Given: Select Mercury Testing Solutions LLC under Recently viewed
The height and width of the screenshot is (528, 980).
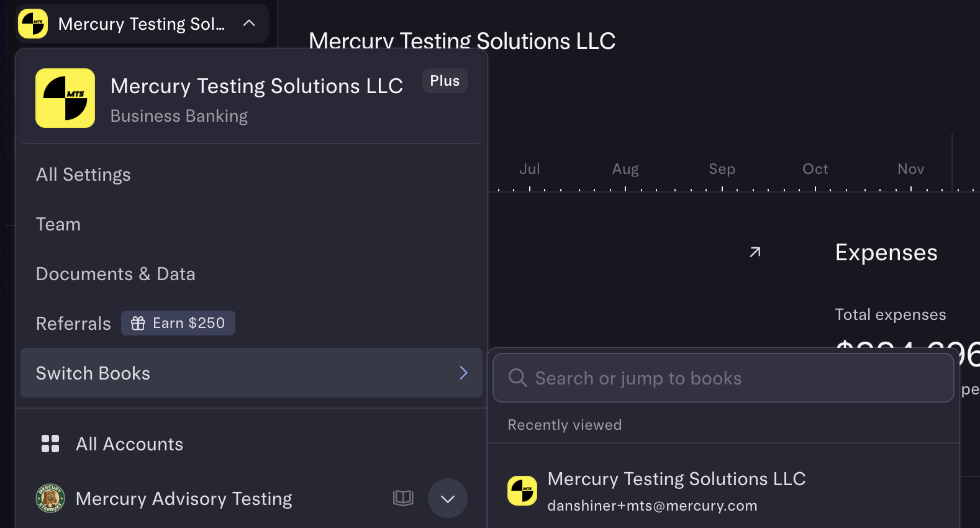Looking at the screenshot, I should (x=724, y=491).
